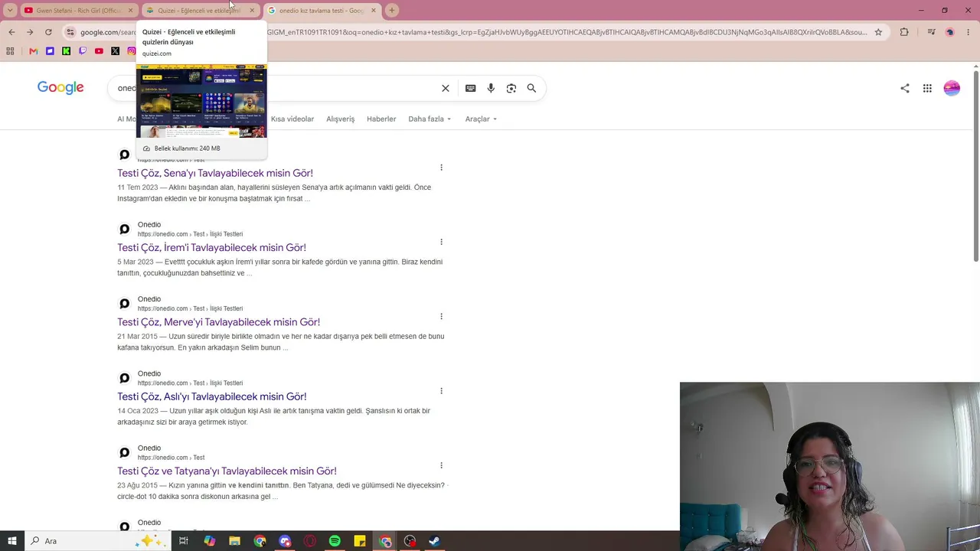Open the Alışveriş search filter
This screenshot has width=980, height=551.
click(x=341, y=119)
